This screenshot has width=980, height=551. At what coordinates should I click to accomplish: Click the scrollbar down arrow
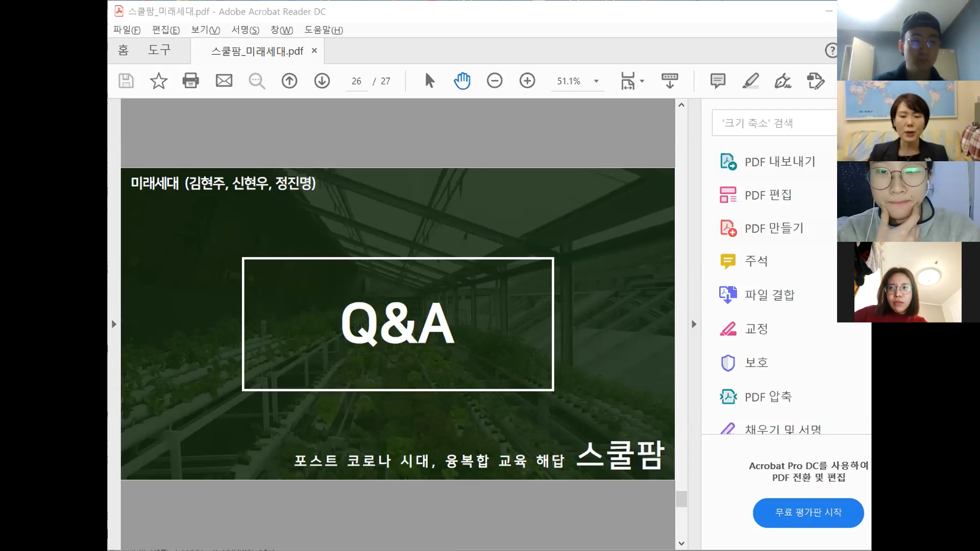click(x=681, y=543)
